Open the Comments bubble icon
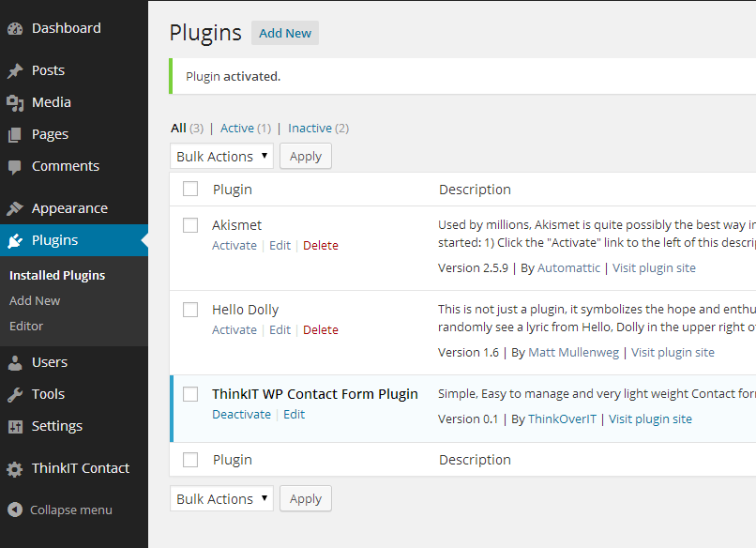The height and width of the screenshot is (548, 756). (16, 165)
